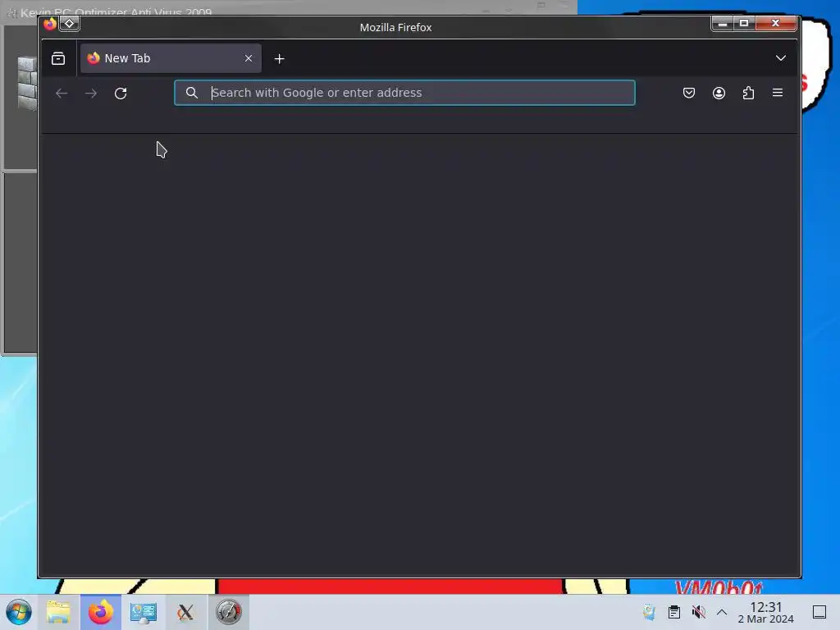Image resolution: width=840 pixels, height=630 pixels.
Task: Open Firefox View from the tab bar
Action: coord(58,58)
